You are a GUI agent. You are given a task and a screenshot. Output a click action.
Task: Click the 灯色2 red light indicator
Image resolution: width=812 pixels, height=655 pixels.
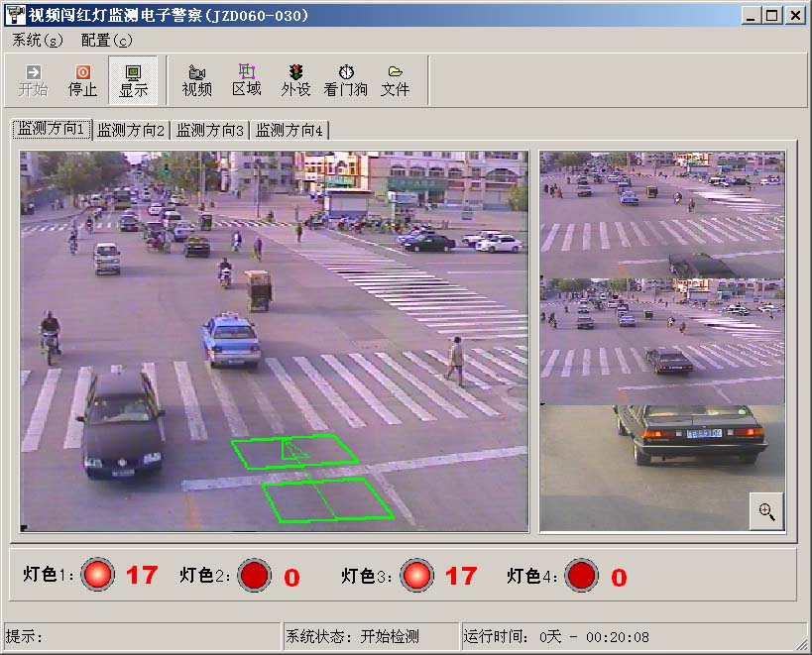(x=254, y=575)
